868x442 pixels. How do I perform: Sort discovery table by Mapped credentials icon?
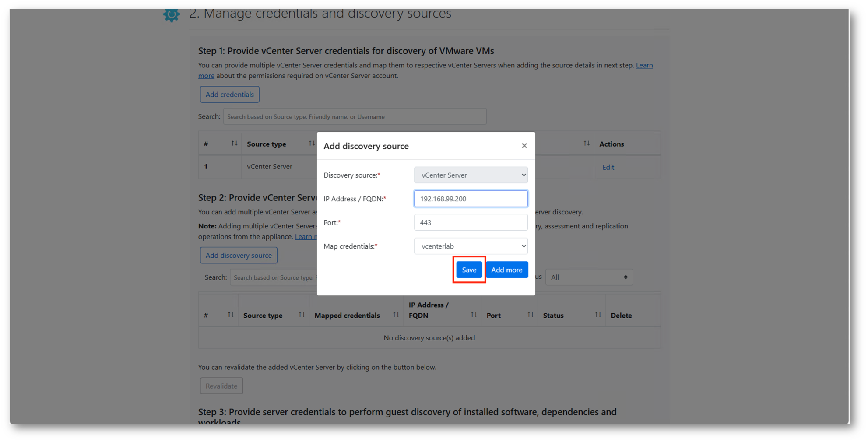tap(396, 315)
